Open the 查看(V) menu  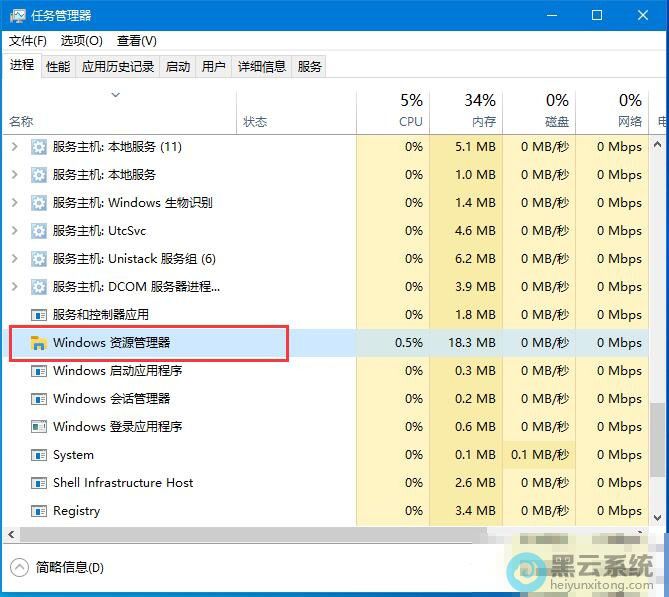[137, 41]
